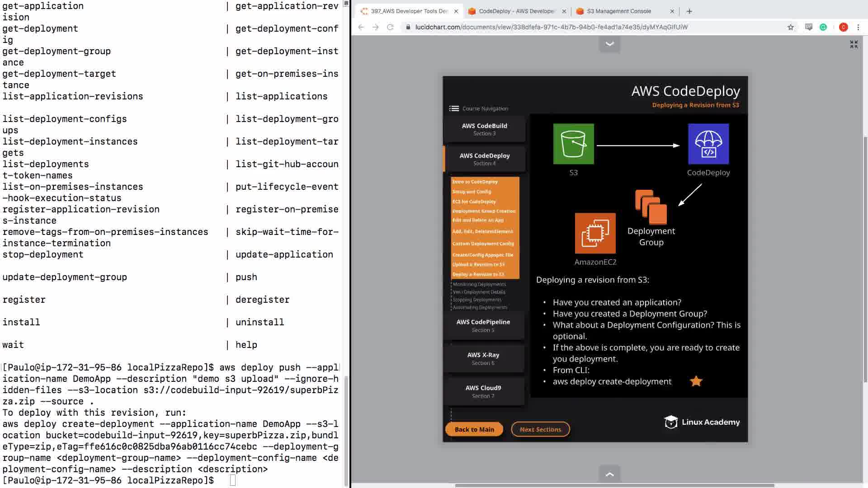Click the orange star icon

696,381
